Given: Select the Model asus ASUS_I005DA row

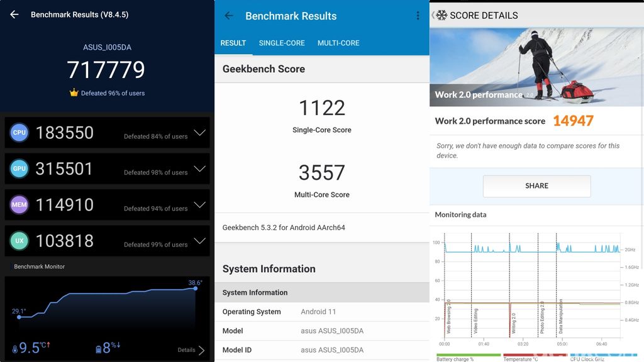Looking at the screenshot, I should pos(322,331).
